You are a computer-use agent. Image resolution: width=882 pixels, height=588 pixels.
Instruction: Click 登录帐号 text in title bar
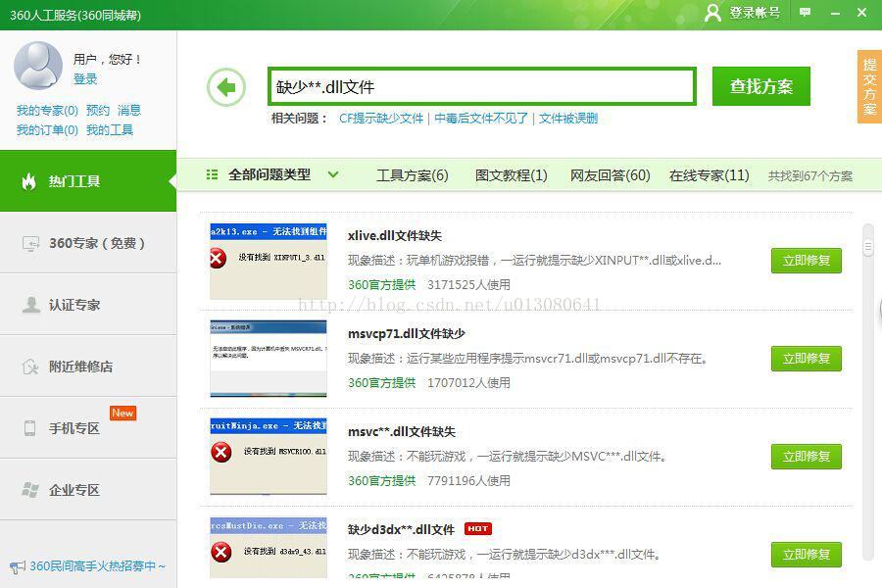(x=755, y=13)
